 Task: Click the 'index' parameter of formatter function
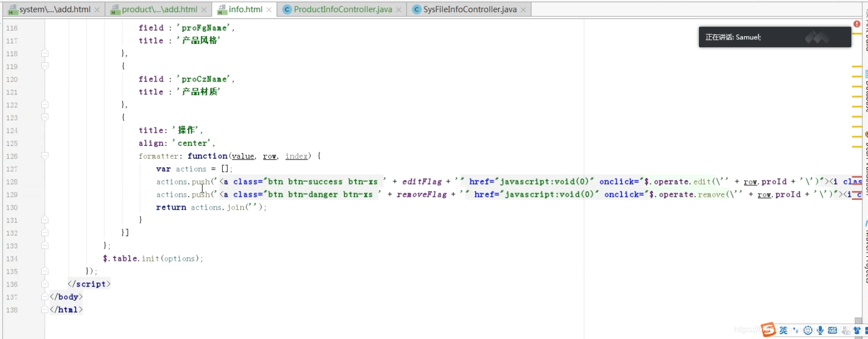(x=296, y=156)
